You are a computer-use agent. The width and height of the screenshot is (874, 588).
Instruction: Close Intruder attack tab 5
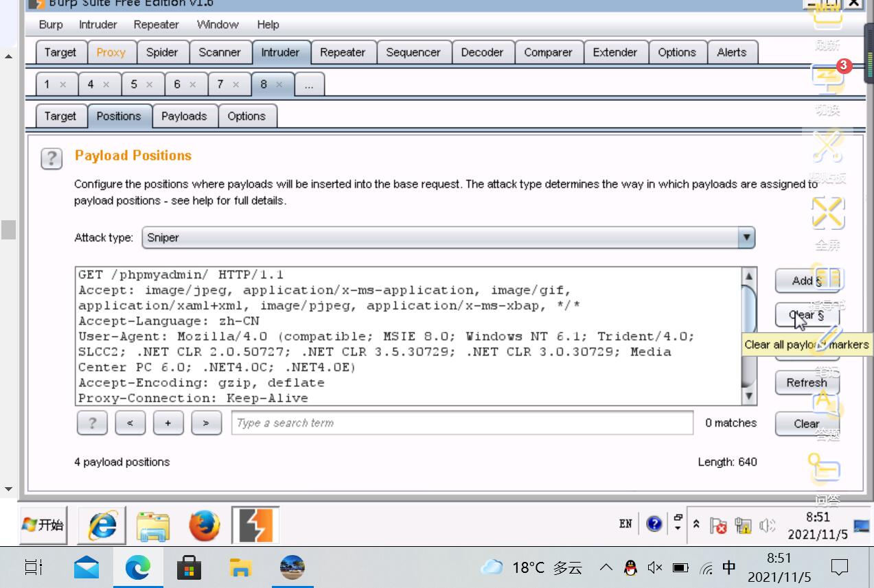tap(150, 84)
